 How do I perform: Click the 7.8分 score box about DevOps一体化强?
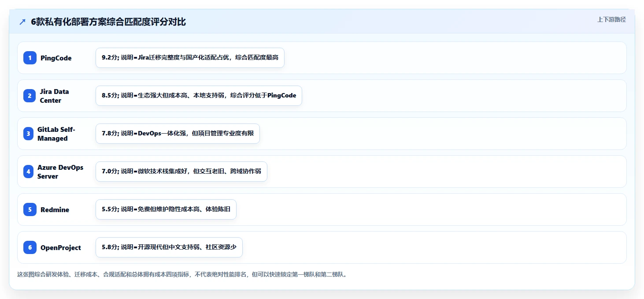coord(178,134)
